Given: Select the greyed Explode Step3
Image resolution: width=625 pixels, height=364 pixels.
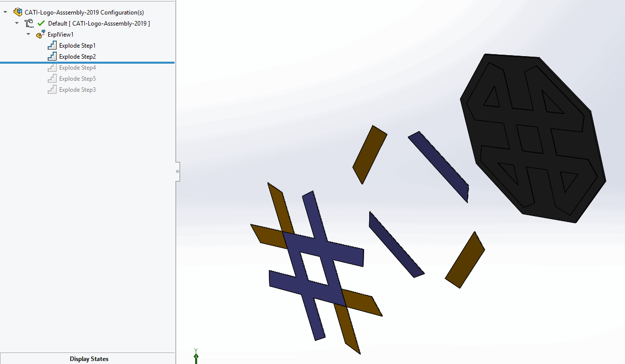Looking at the screenshot, I should click(x=77, y=90).
